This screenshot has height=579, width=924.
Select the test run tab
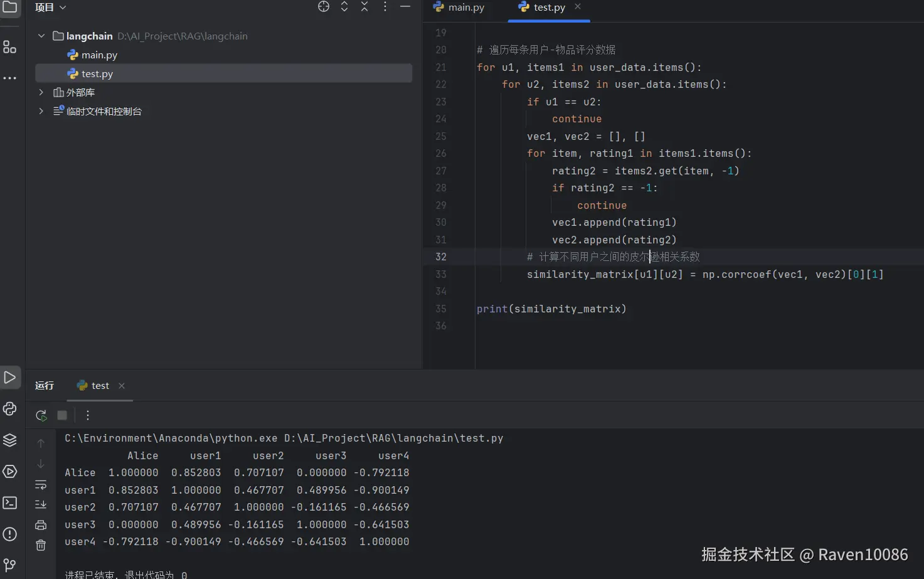click(93, 386)
